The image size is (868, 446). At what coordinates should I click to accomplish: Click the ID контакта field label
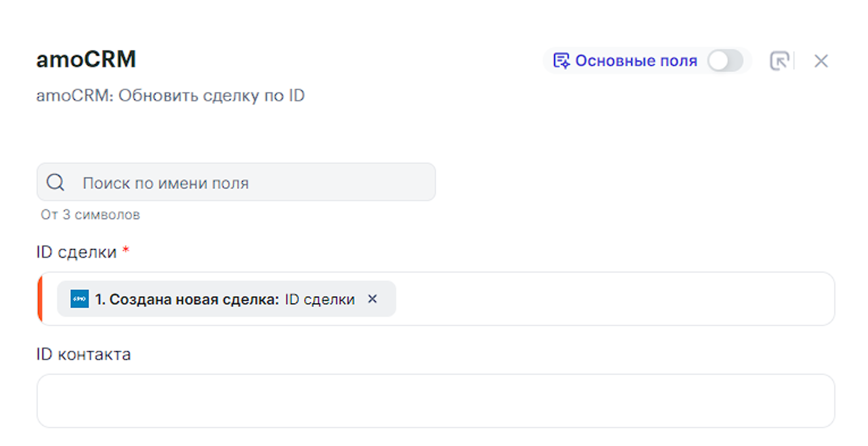point(83,354)
